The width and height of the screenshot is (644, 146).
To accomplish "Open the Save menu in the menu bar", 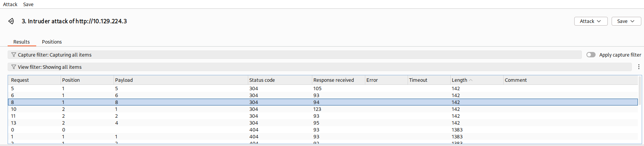I will point(28,4).
